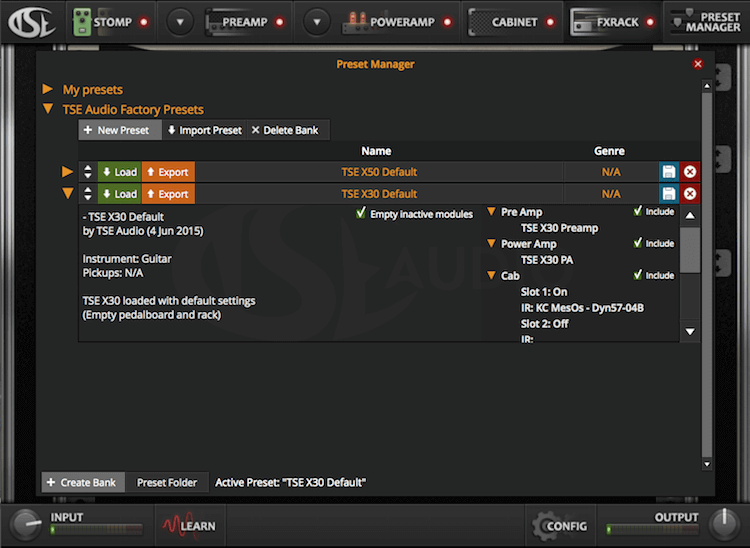Click down arrow of preset details scrollbar

point(690,331)
